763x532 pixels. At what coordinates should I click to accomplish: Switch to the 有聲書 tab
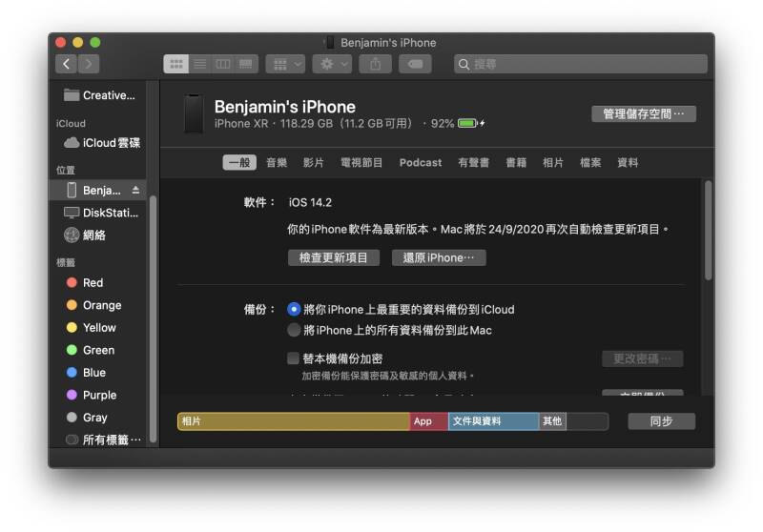click(473, 162)
